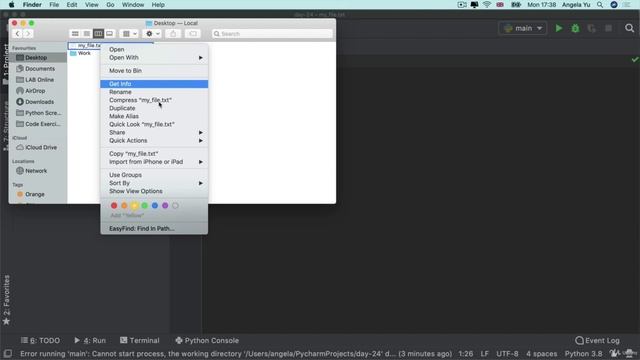
Task: Select Desktop in Finder sidebar
Action: click(38, 58)
